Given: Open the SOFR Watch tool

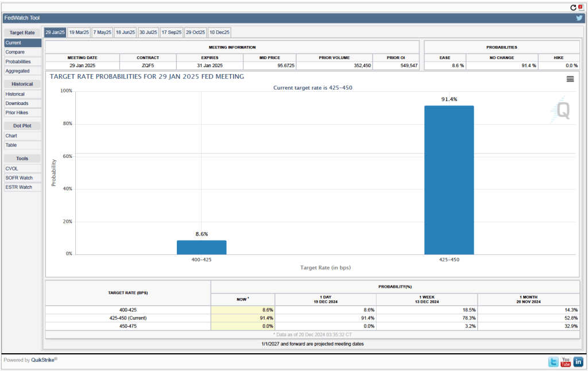Looking at the screenshot, I should (x=19, y=178).
